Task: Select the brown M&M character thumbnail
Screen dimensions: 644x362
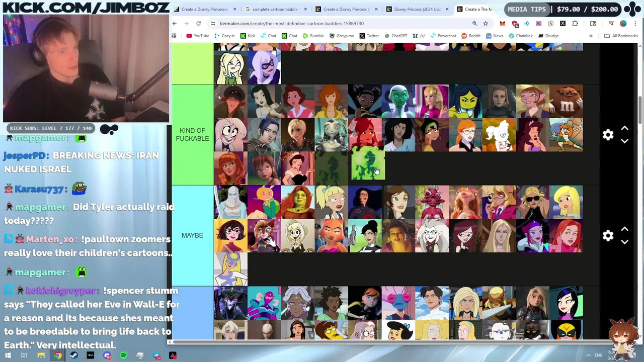Action: (566, 101)
